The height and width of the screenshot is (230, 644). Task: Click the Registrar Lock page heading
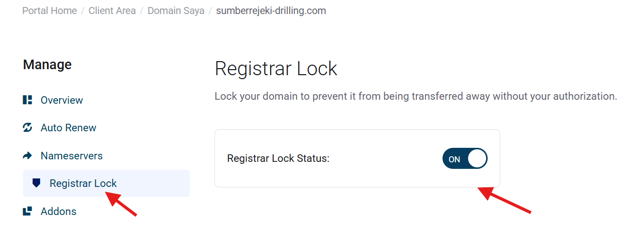(x=276, y=69)
